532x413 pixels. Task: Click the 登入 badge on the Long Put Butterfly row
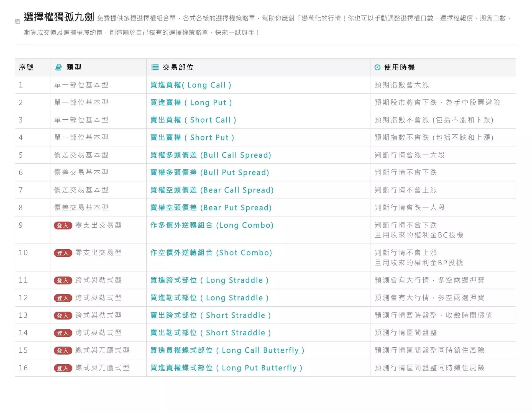63,368
